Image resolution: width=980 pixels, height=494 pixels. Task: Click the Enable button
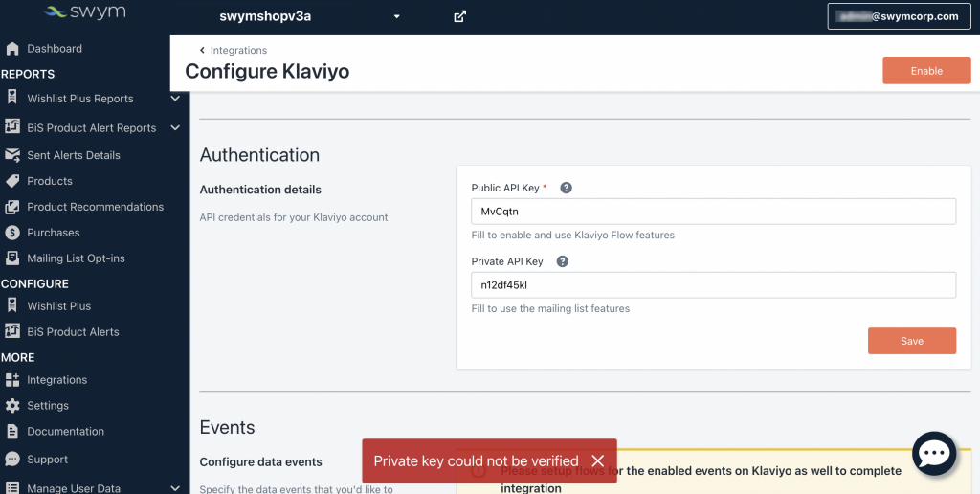click(x=926, y=71)
